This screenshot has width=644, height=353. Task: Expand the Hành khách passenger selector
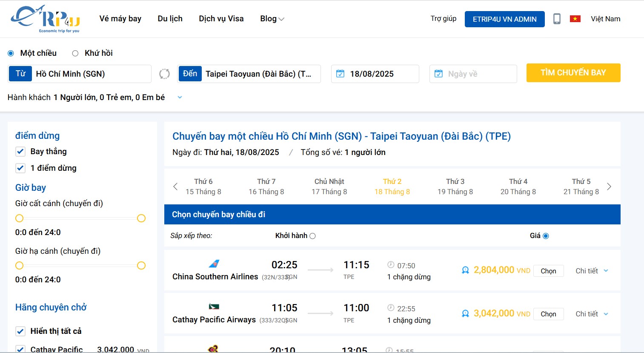click(179, 97)
